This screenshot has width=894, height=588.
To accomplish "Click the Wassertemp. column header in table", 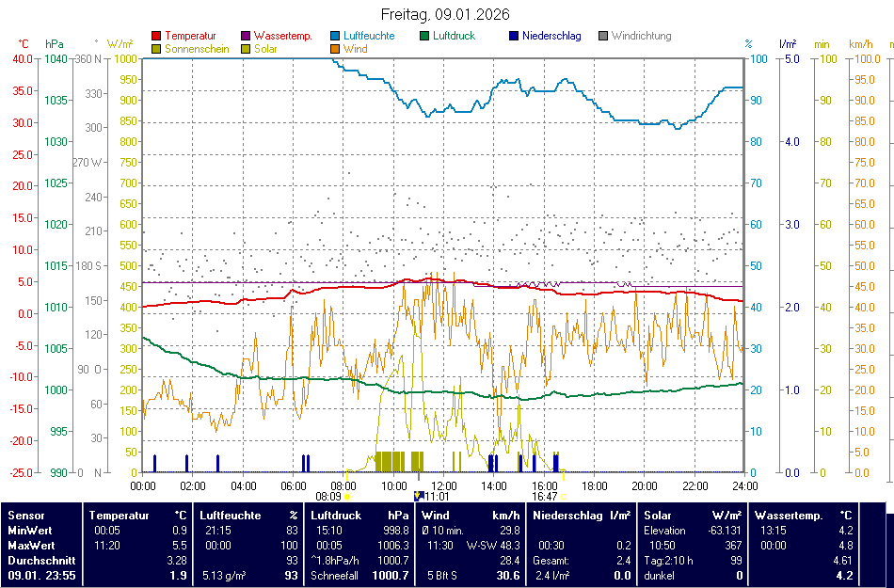I will [x=789, y=516].
